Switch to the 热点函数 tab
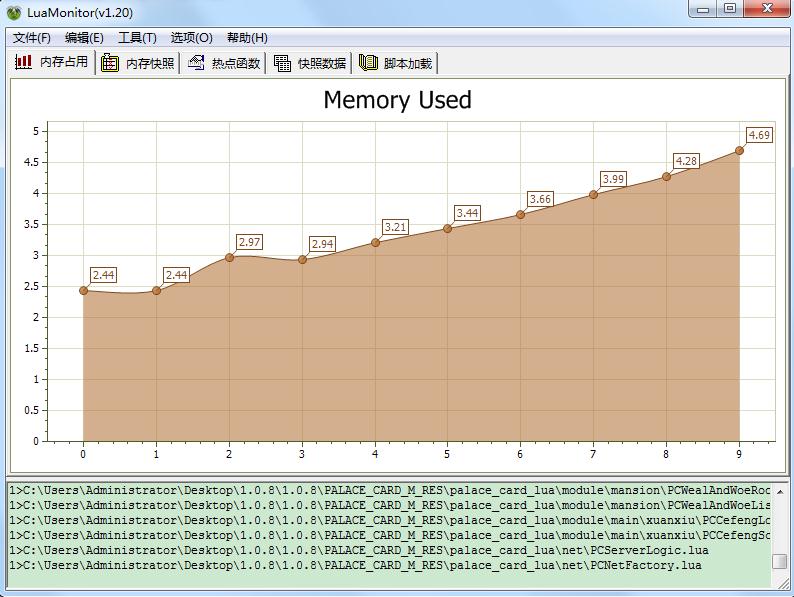 [223, 63]
